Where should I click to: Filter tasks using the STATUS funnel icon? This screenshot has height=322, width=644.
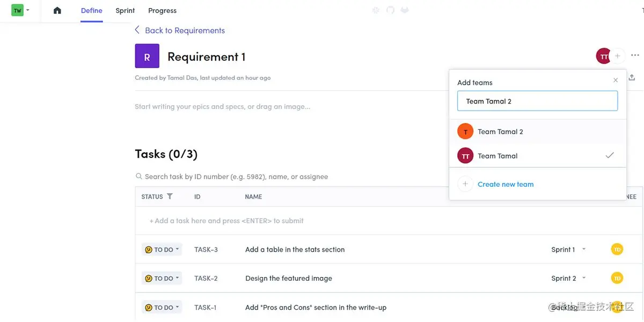[170, 196]
